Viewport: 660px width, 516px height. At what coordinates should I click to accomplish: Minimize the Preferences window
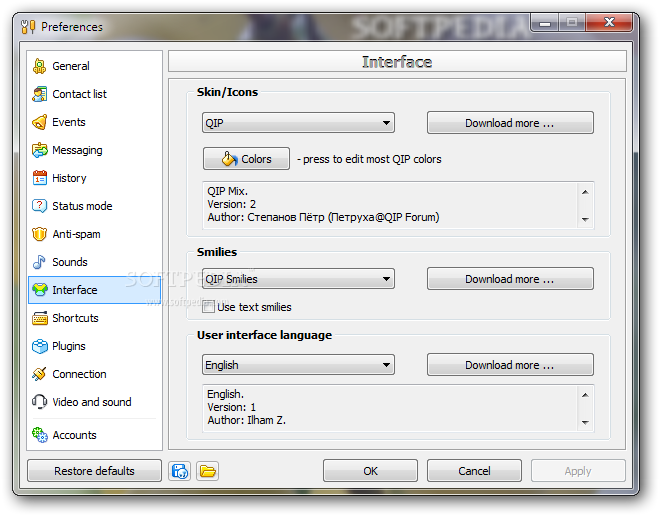[x=545, y=22]
